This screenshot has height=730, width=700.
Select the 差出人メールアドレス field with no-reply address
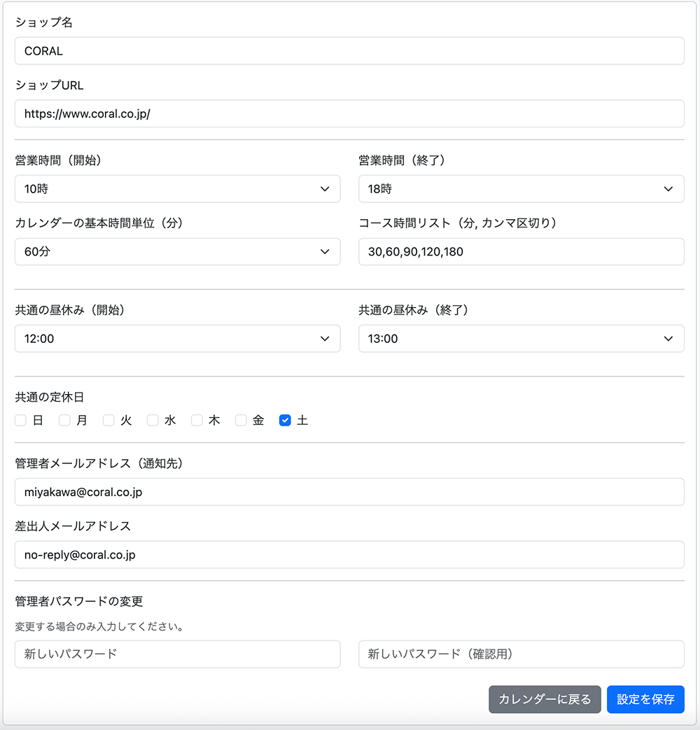point(349,554)
